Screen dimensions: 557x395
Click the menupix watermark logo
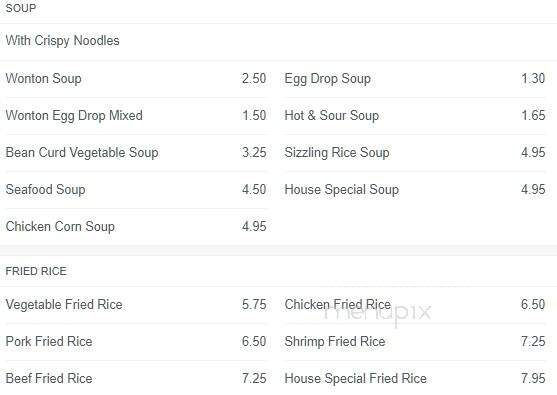click(x=378, y=313)
